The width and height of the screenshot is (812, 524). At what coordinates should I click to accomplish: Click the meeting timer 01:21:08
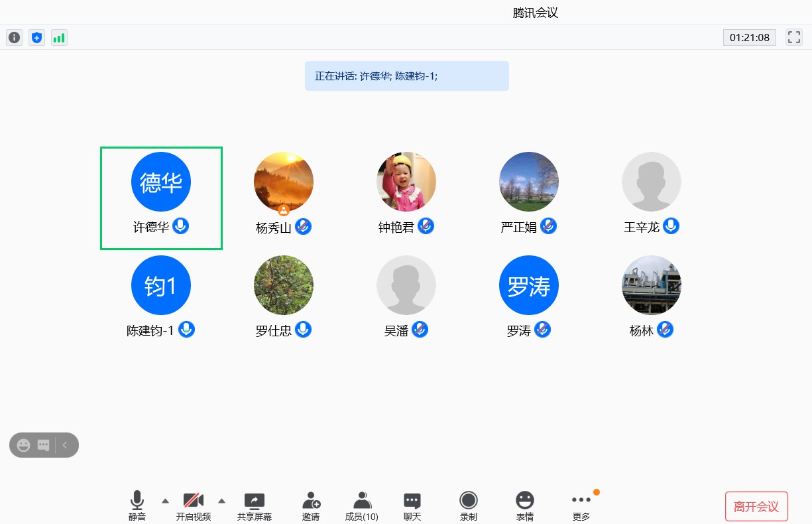click(749, 38)
